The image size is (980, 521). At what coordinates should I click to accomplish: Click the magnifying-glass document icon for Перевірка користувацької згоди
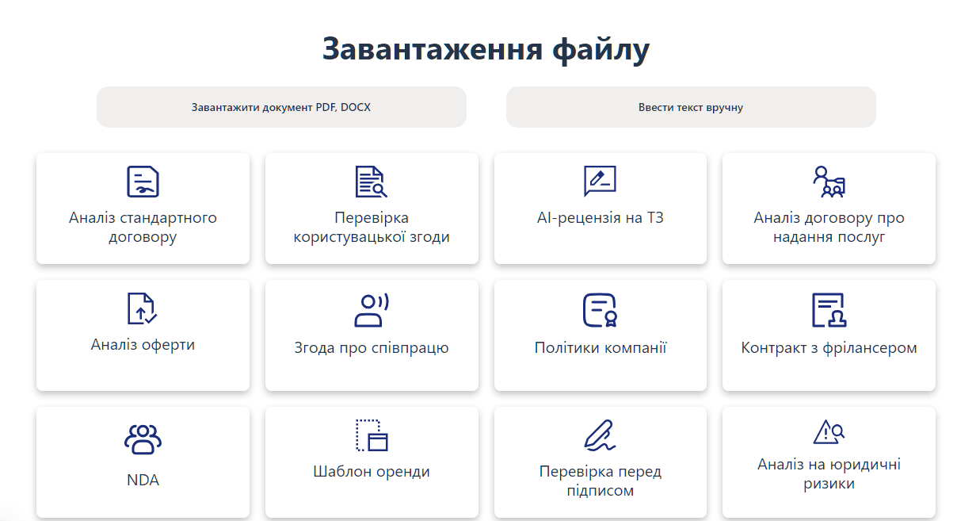371,181
